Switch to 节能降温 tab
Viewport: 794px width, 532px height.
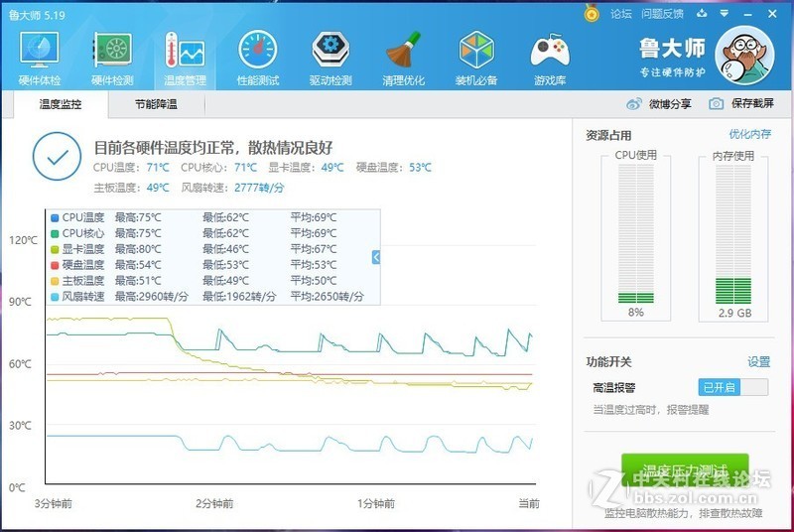click(x=156, y=104)
